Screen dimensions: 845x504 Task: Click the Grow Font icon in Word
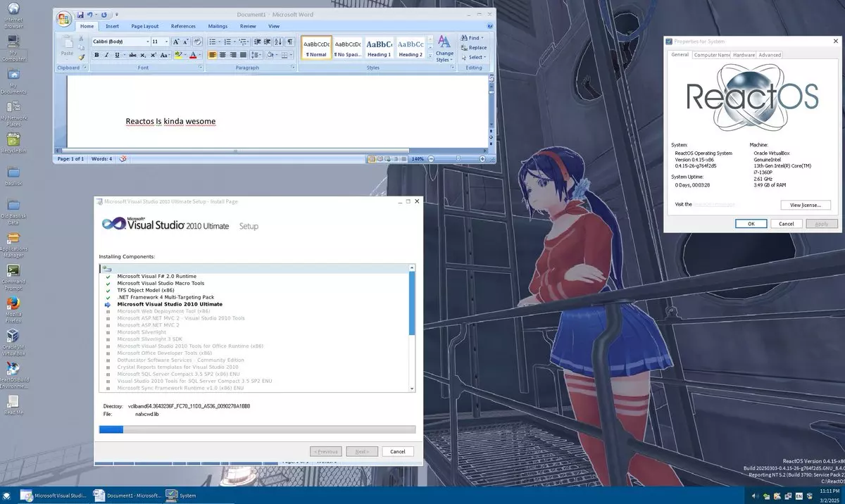tap(176, 42)
